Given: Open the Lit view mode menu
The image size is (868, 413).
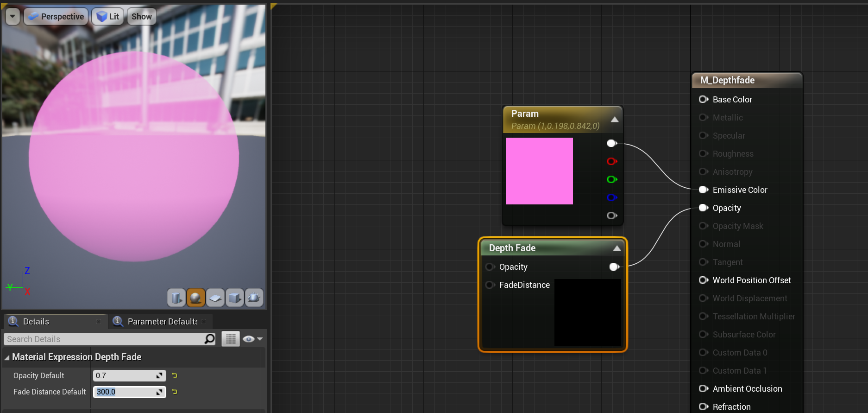Looking at the screenshot, I should (x=107, y=17).
